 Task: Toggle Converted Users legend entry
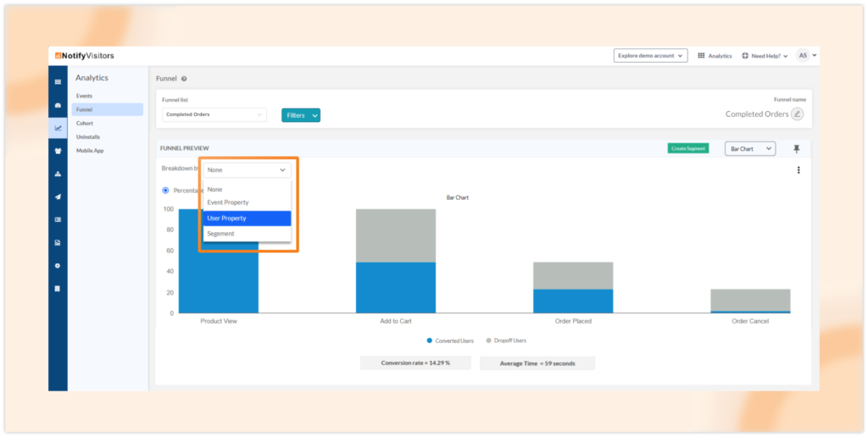coord(450,340)
